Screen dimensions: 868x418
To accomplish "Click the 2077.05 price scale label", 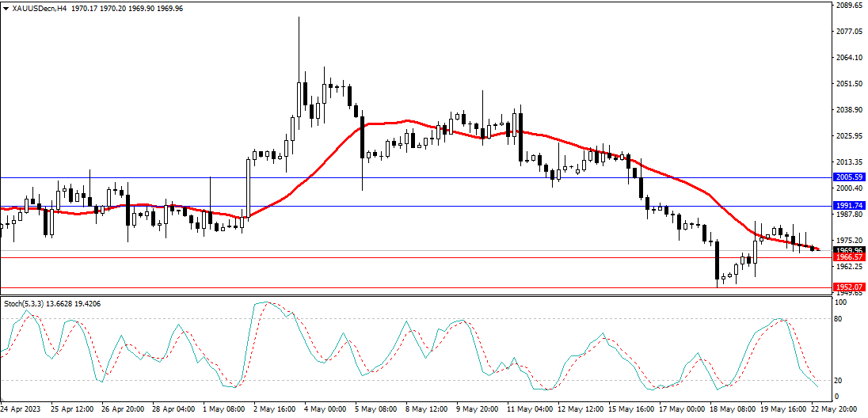I will 849,32.
